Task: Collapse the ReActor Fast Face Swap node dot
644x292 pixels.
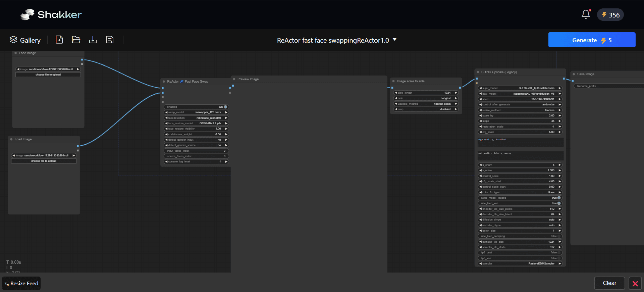Action: click(x=164, y=82)
